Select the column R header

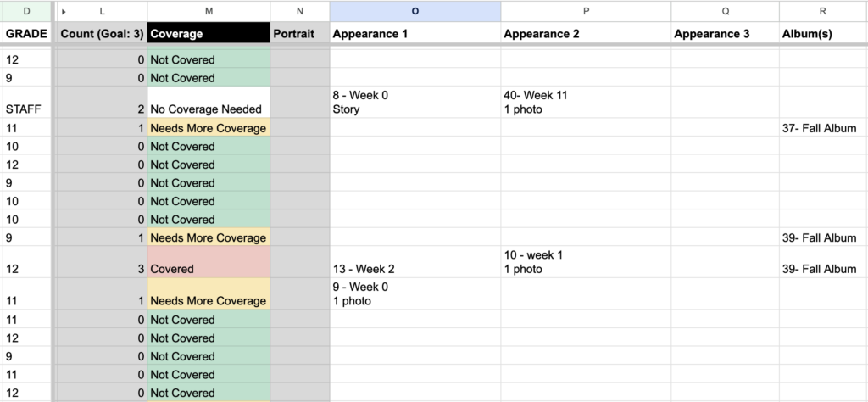pos(823,12)
